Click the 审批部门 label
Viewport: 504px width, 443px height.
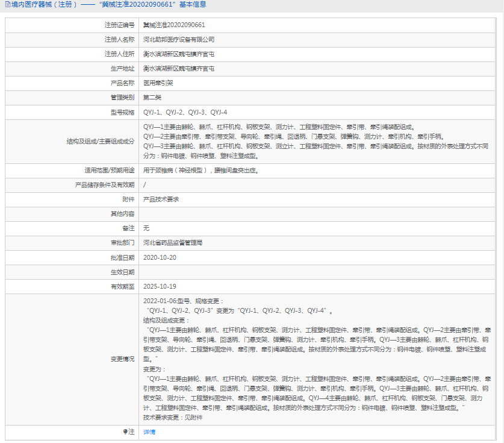point(122,242)
